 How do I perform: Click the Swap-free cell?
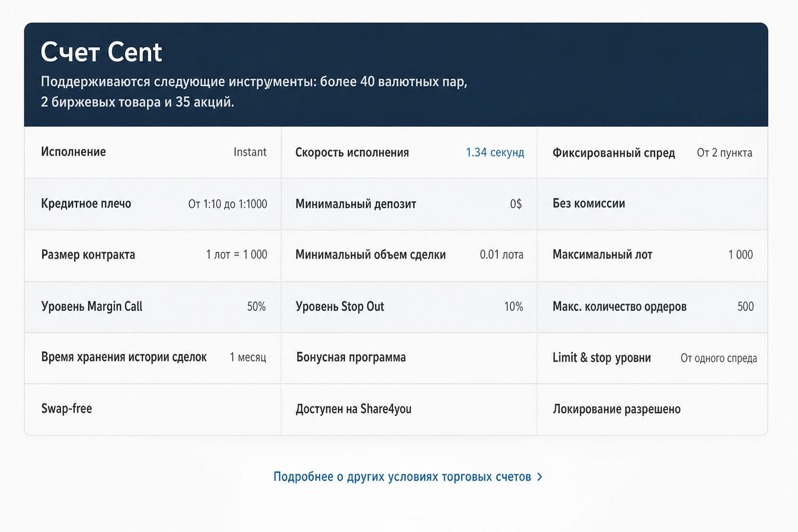pos(153,409)
